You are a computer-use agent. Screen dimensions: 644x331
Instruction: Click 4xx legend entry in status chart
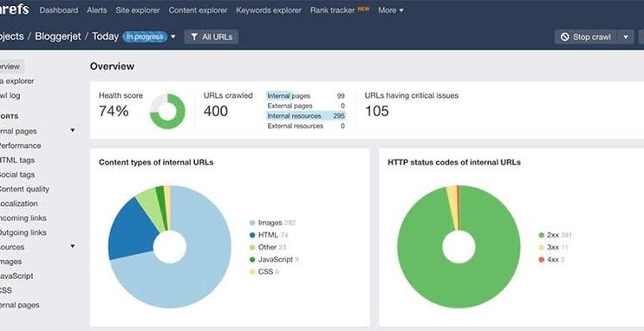click(552, 259)
